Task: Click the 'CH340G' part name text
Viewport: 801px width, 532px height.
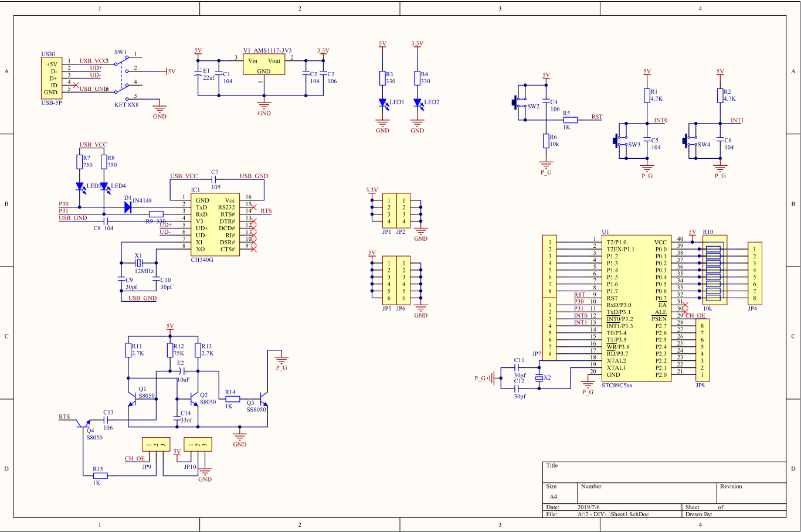Action: [202, 260]
